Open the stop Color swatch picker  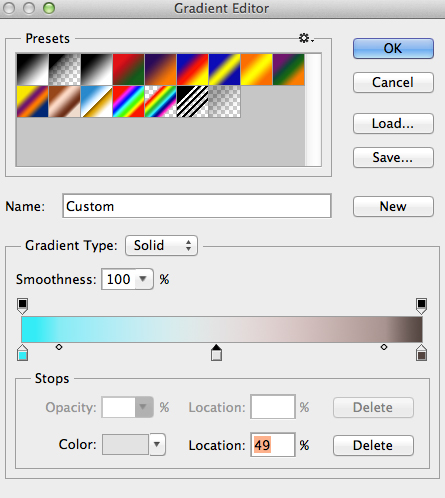[125, 444]
